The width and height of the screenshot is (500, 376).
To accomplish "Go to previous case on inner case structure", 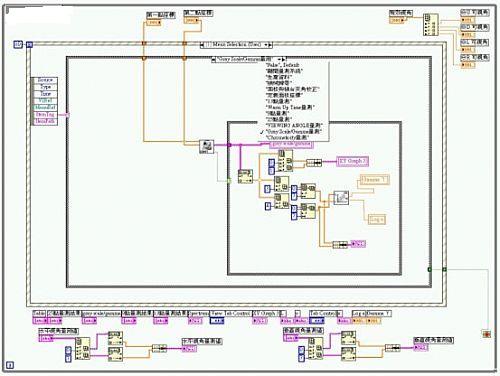I will pos(213,59).
